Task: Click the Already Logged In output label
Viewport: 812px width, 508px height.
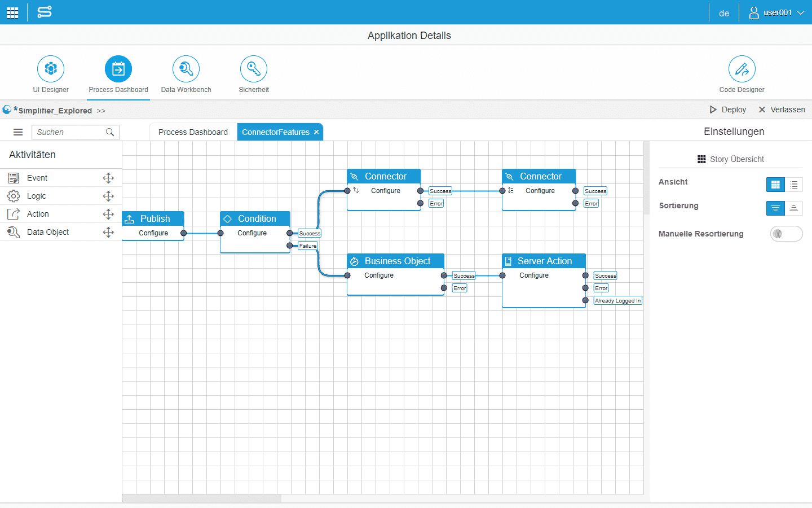Action: coord(618,301)
